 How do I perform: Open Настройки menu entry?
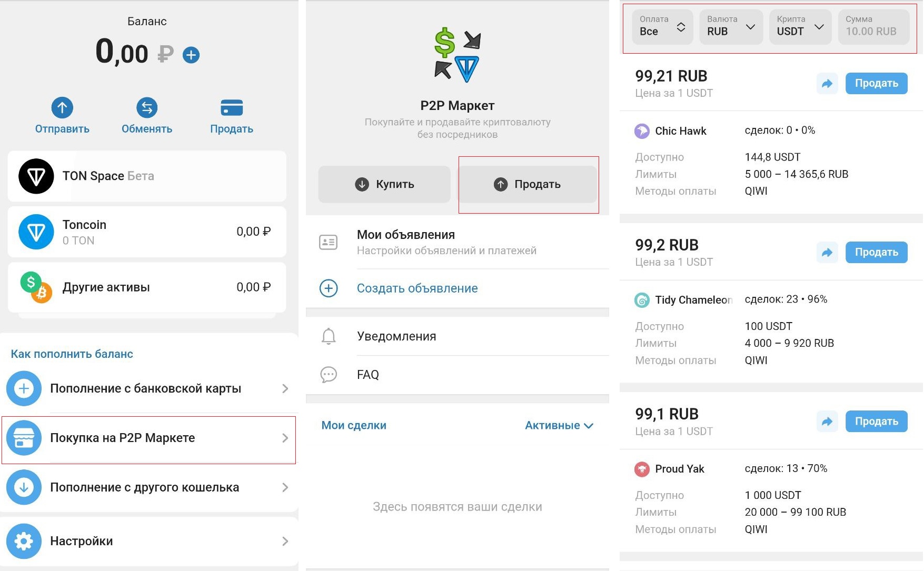[149, 541]
